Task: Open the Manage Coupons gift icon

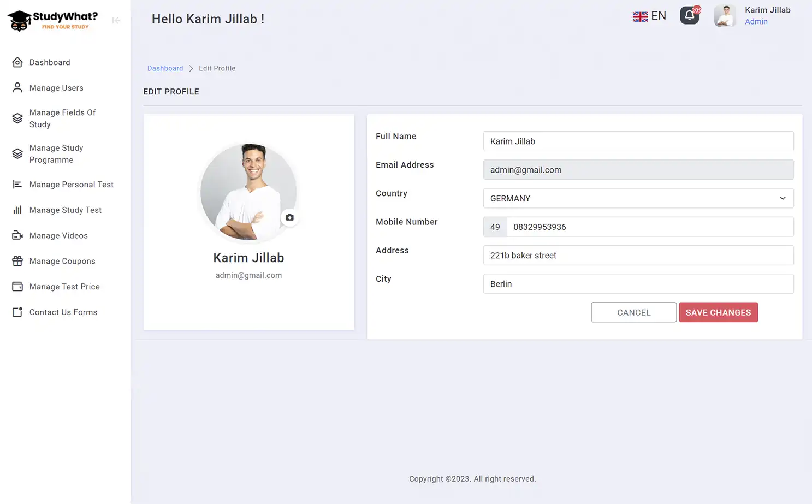Action: [x=17, y=261]
